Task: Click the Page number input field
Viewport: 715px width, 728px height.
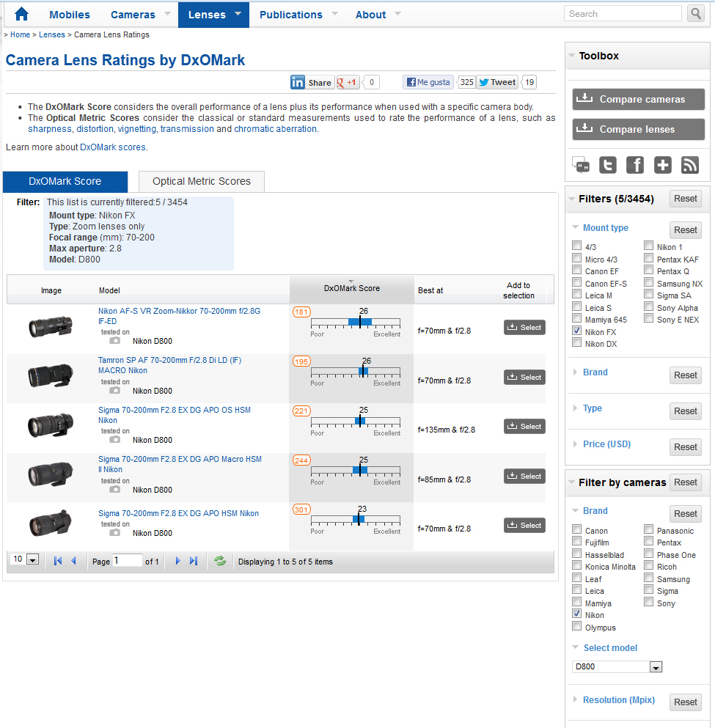Action: click(x=127, y=560)
